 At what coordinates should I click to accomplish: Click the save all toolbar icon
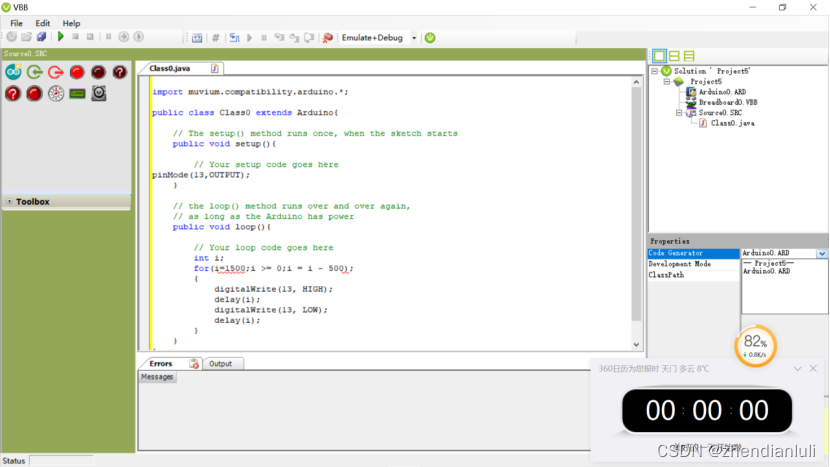pos(41,37)
